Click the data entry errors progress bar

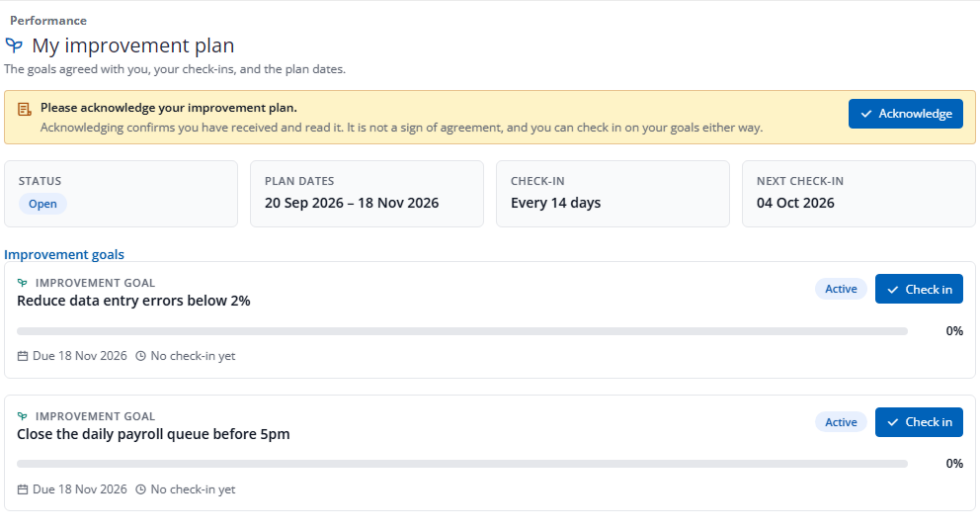462,331
